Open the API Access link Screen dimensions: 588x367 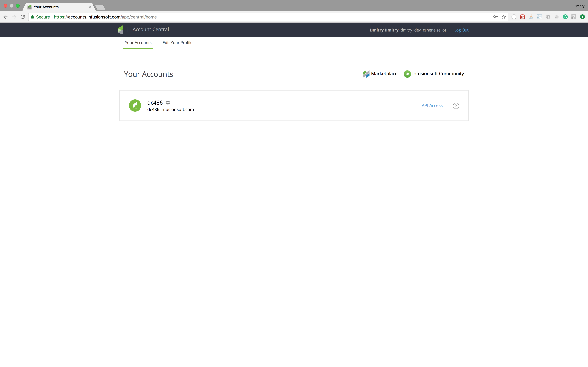432,106
